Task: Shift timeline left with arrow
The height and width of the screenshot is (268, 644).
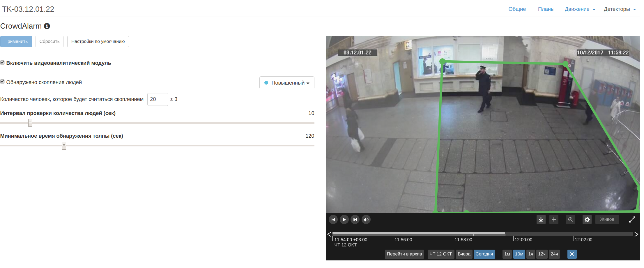Action: (329, 234)
